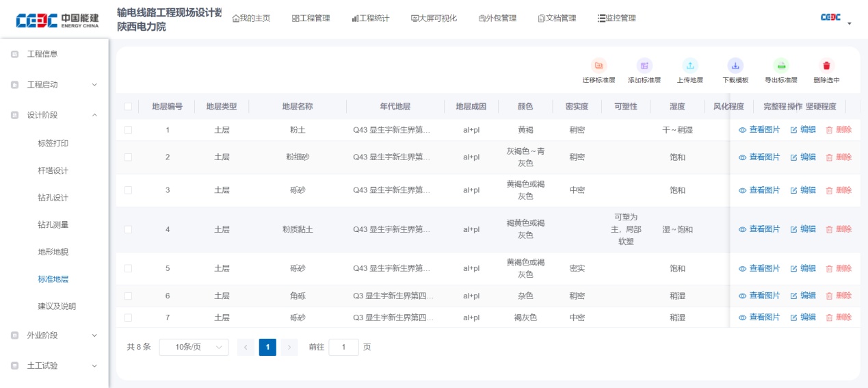The width and height of the screenshot is (868, 388).
Task: Click the 迁移标准层 migrate icon
Action: tap(599, 66)
